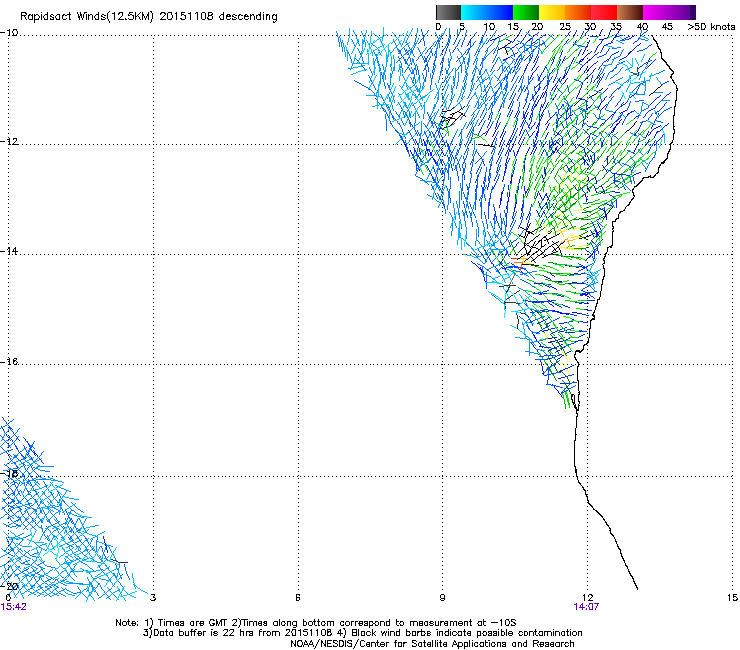Click the blue 5-15 knots legend gradient
The height and width of the screenshot is (650, 740).
click(x=487, y=12)
